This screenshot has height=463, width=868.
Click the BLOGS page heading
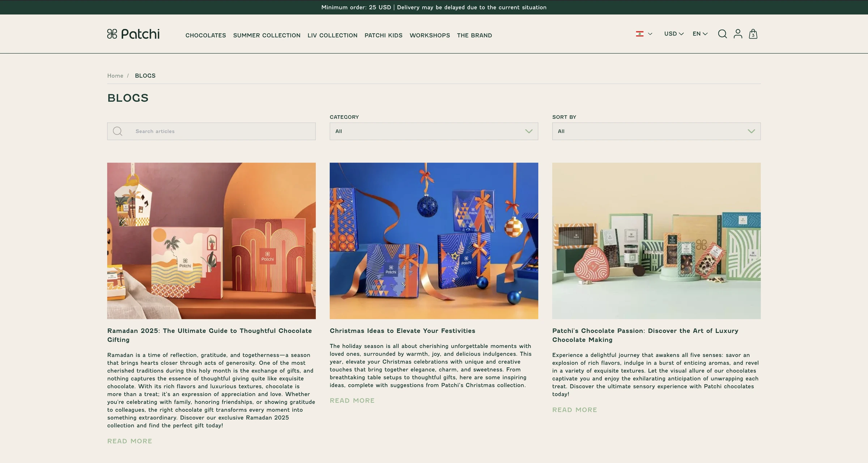point(128,98)
